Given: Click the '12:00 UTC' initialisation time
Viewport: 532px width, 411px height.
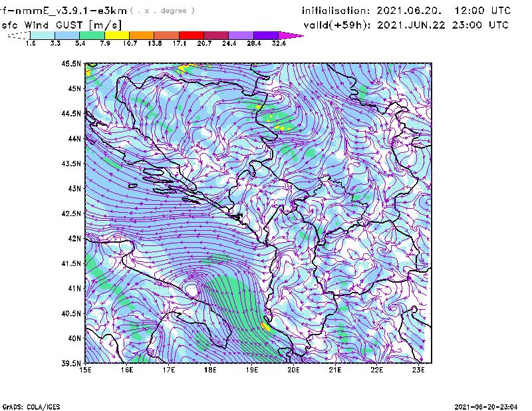Looking at the screenshot, I should click(x=483, y=11).
